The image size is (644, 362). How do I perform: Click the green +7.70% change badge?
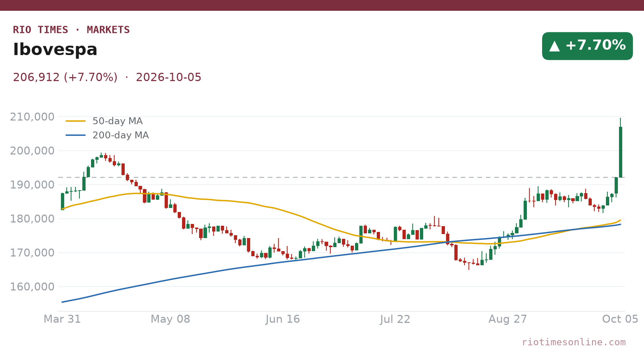587,46
